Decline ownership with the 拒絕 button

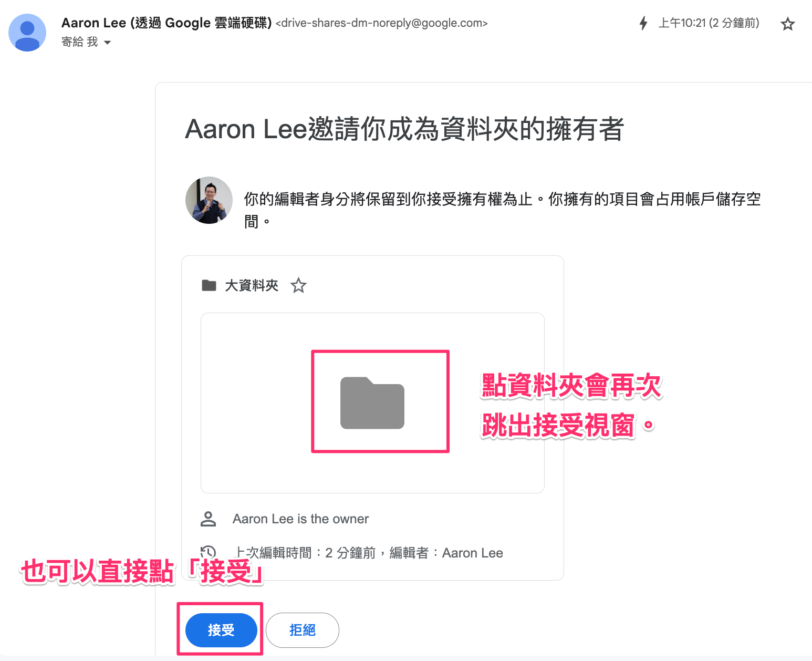303,630
